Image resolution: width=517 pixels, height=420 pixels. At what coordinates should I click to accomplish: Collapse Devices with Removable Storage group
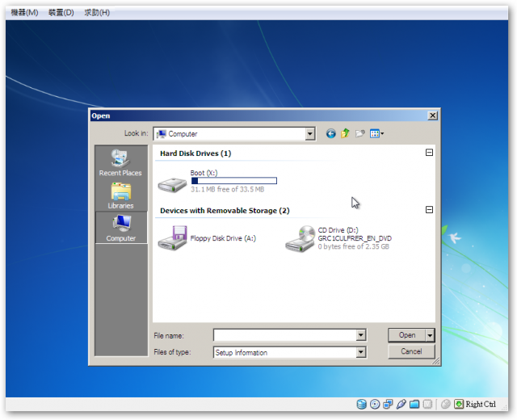429,210
